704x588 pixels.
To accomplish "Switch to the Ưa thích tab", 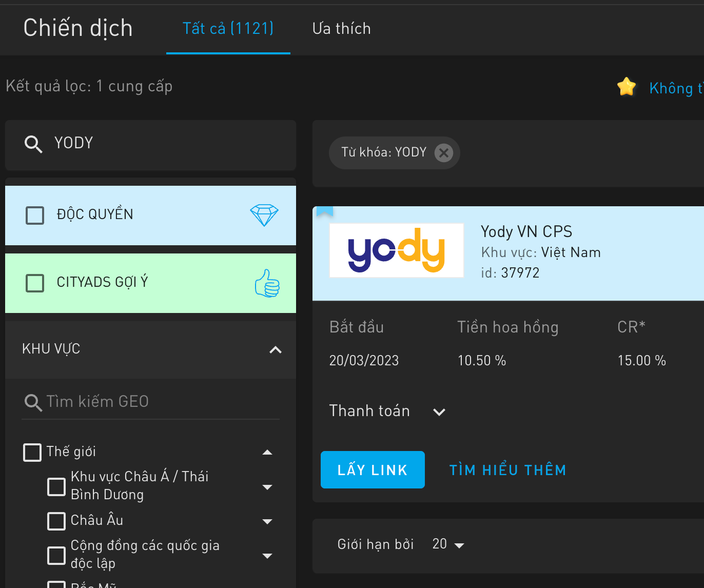I will pyautogui.click(x=341, y=29).
